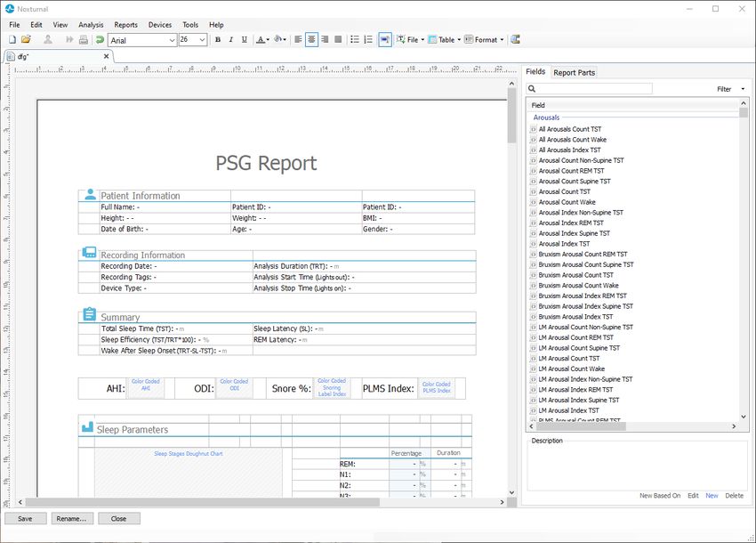The height and width of the screenshot is (543, 756).
Task: Click the Delete link under Description
Action: pos(735,496)
